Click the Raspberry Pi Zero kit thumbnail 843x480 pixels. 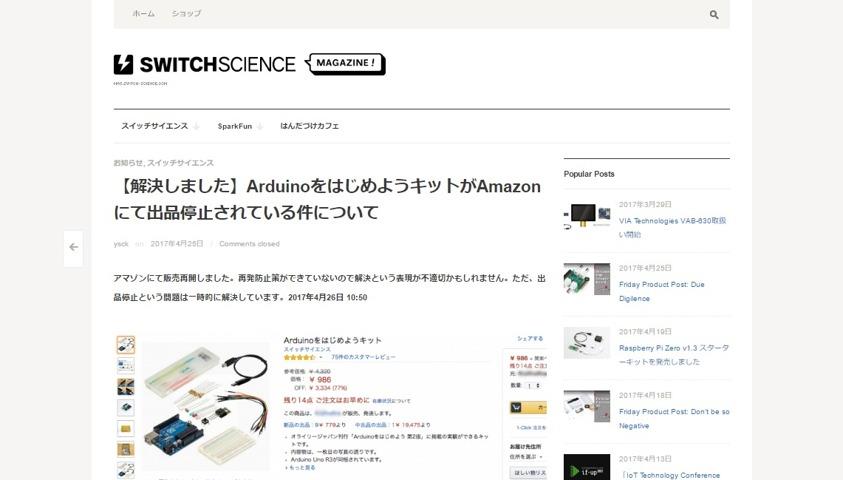pos(587,342)
